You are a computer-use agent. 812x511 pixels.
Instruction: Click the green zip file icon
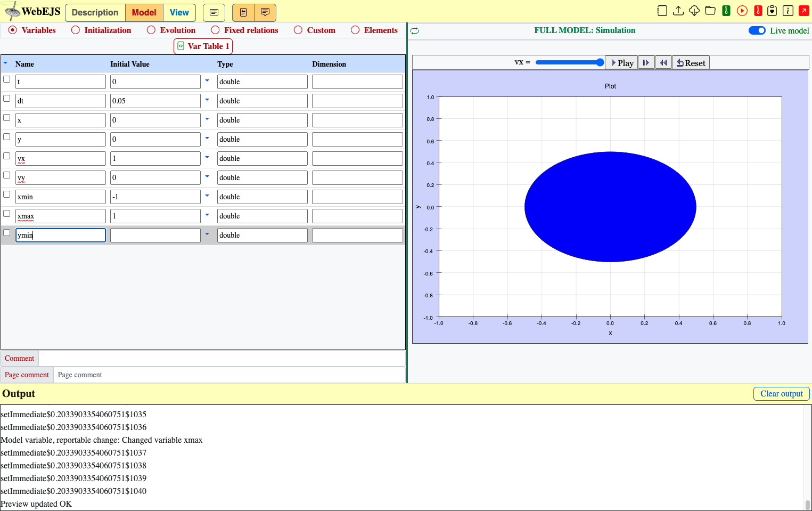(x=726, y=11)
